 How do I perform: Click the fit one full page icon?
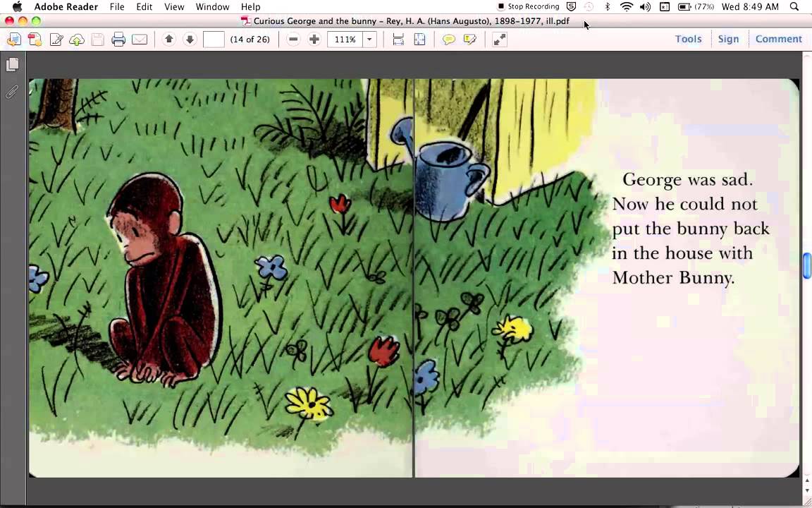point(419,40)
